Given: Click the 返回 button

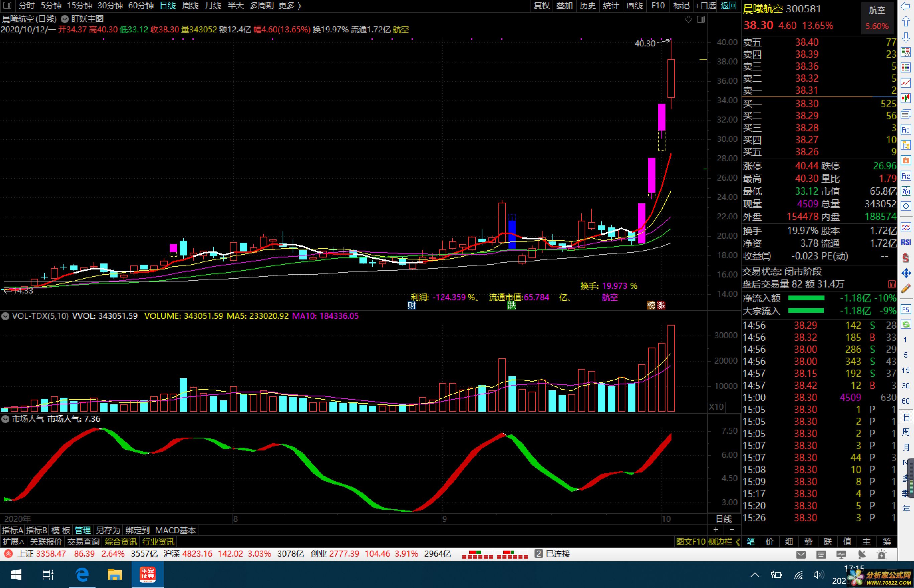Looking at the screenshot, I should (x=728, y=5).
